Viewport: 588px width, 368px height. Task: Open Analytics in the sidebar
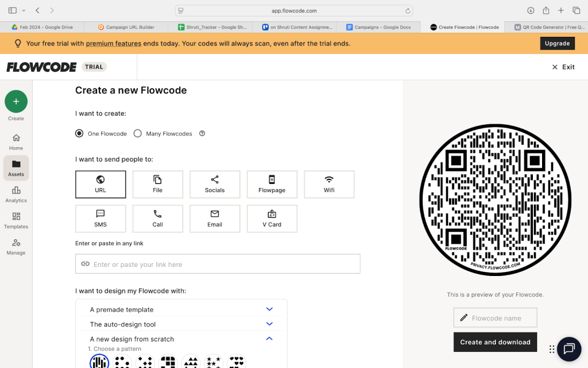coord(16,194)
